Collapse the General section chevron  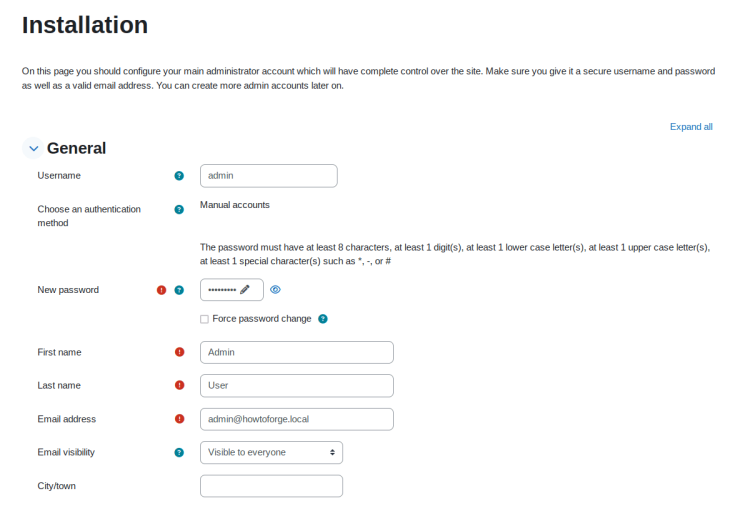[x=33, y=149]
